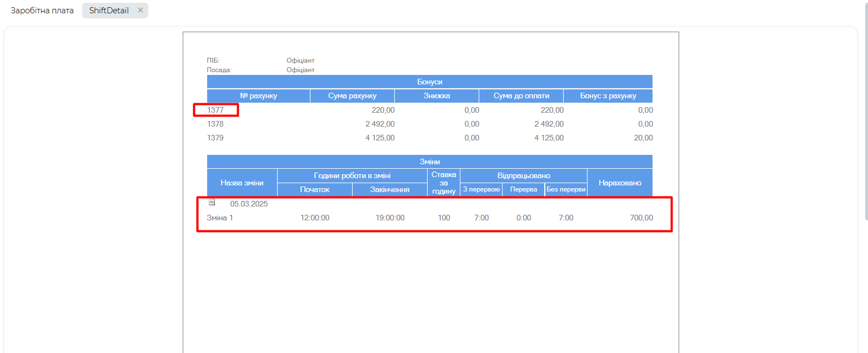
Task: Click the Нараховано column header
Action: [x=620, y=183]
